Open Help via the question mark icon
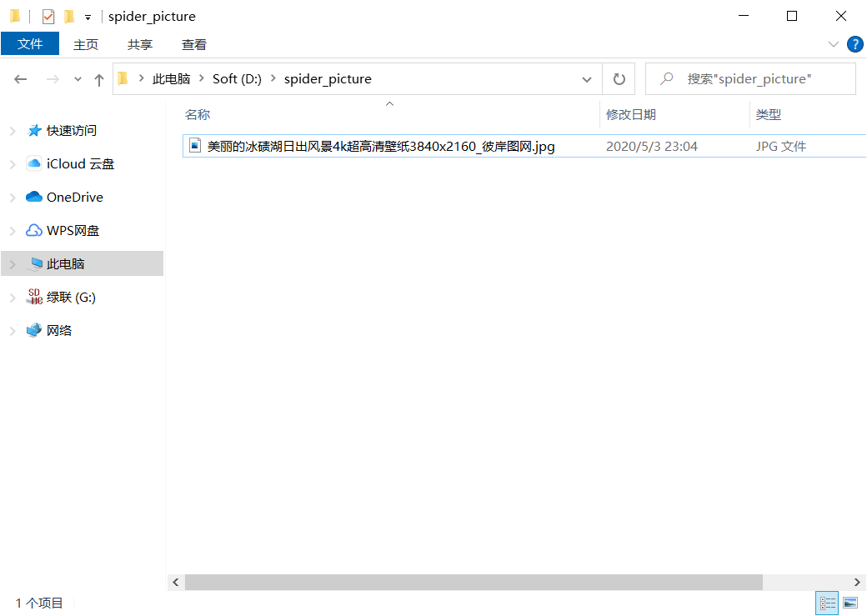Screen dimensions: 867x616 [x=855, y=44]
